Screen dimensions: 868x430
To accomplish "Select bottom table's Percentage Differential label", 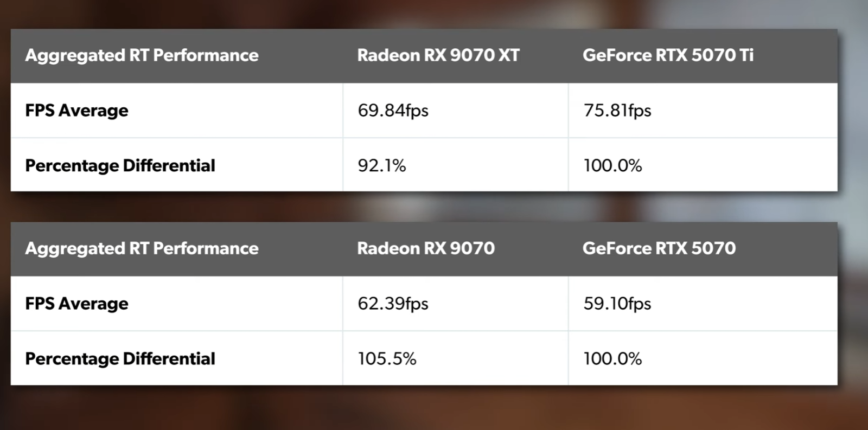I will [120, 358].
